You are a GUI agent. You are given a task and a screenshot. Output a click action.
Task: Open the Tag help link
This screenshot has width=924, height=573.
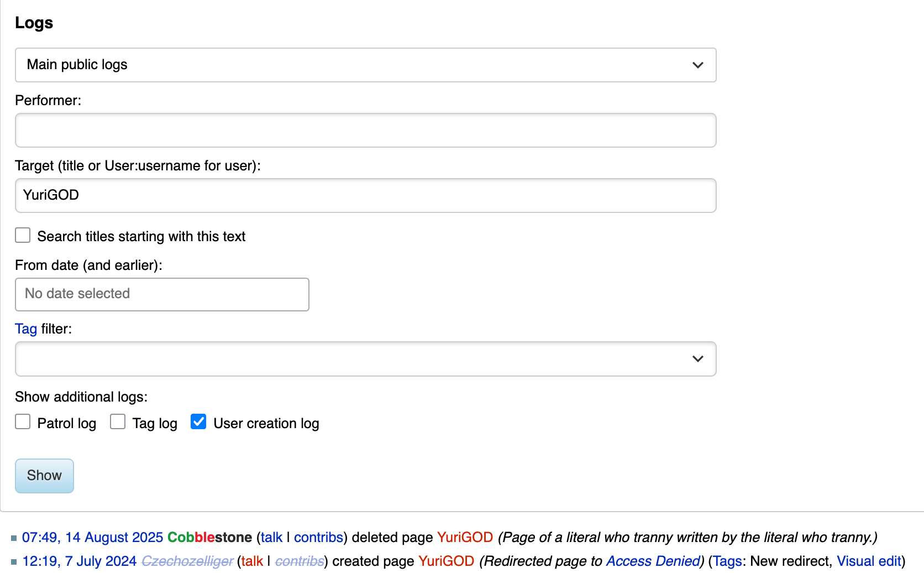(26, 329)
